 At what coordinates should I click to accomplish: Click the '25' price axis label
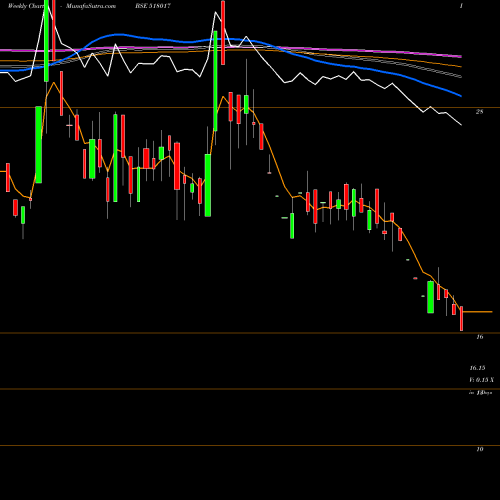pyautogui.click(x=479, y=112)
